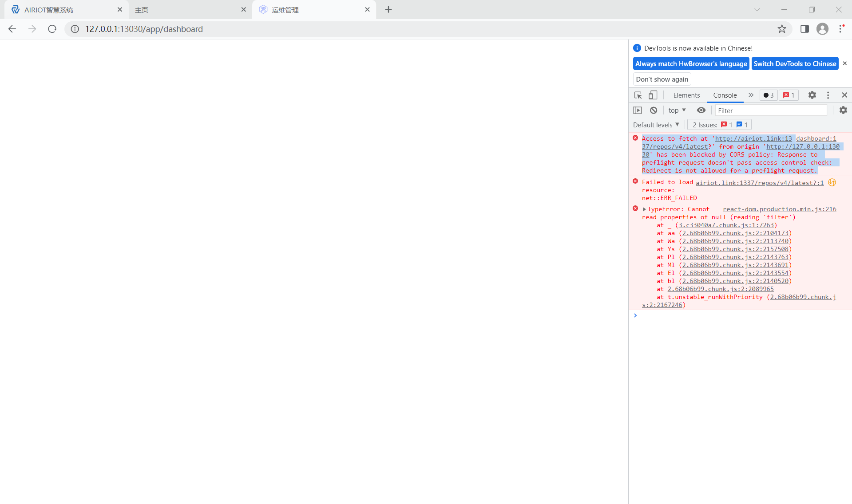Open console settings gear
852x504 pixels.
click(843, 110)
